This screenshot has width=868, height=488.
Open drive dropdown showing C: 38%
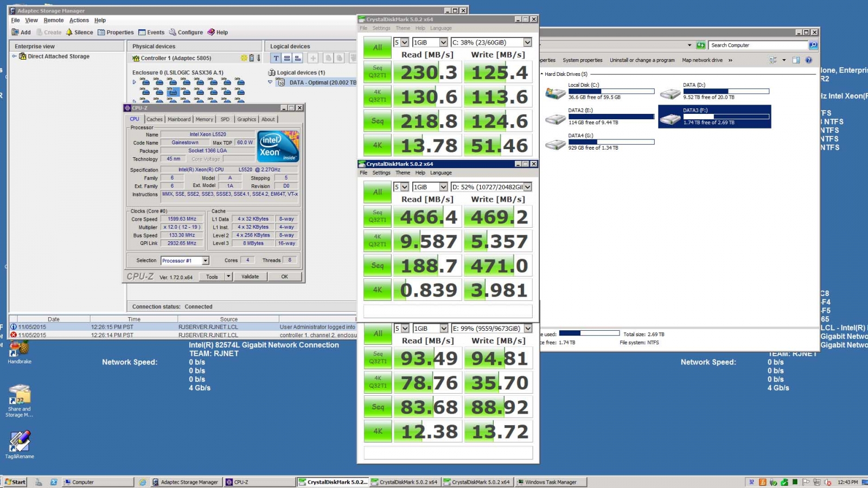pyautogui.click(x=527, y=42)
